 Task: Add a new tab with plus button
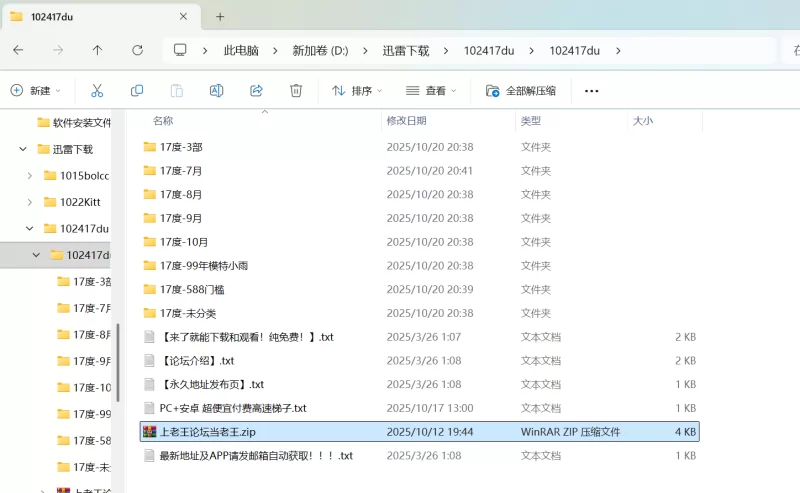click(x=220, y=16)
